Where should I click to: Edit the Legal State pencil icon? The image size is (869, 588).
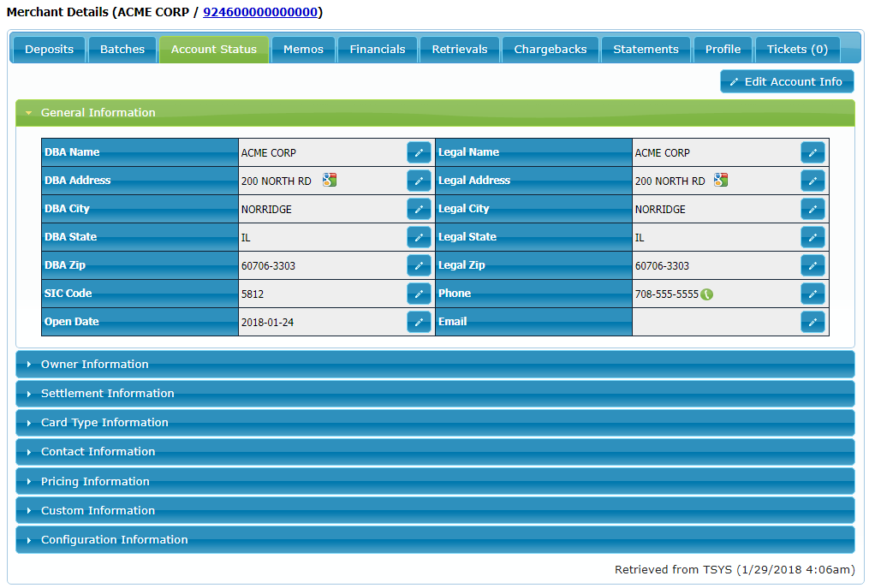[812, 237]
